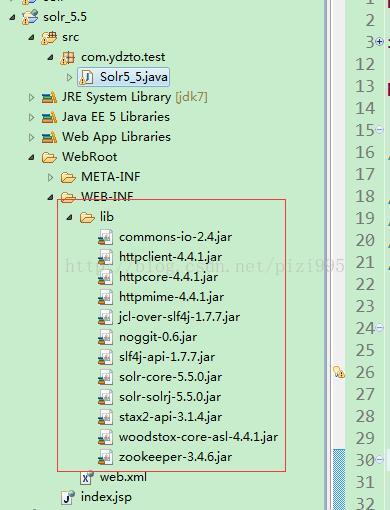Screen dimensions: 390x510
Task: Click the commons-io-2.4.jar file icon
Action: point(105,237)
